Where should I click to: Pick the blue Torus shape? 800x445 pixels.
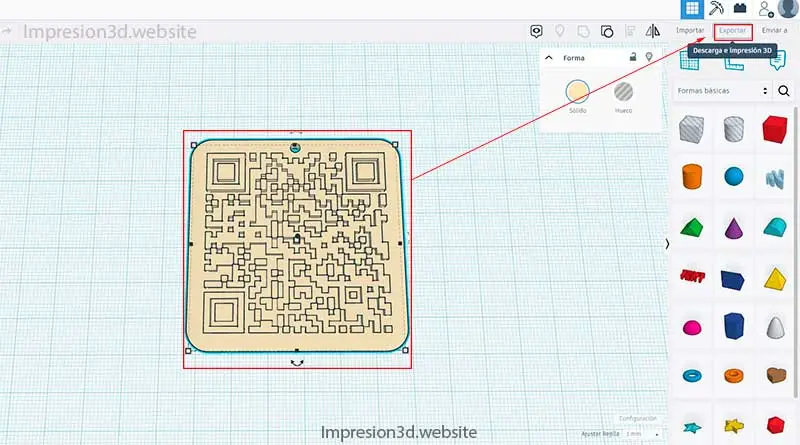tap(692, 376)
